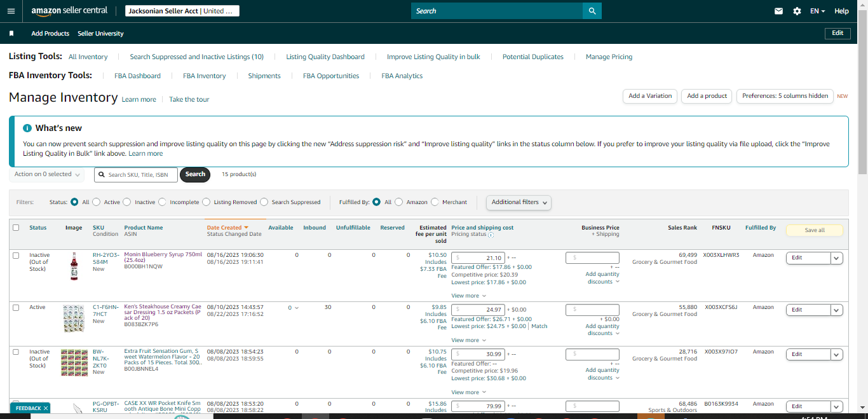Choose the Search Suppressed radio button

tap(264, 202)
